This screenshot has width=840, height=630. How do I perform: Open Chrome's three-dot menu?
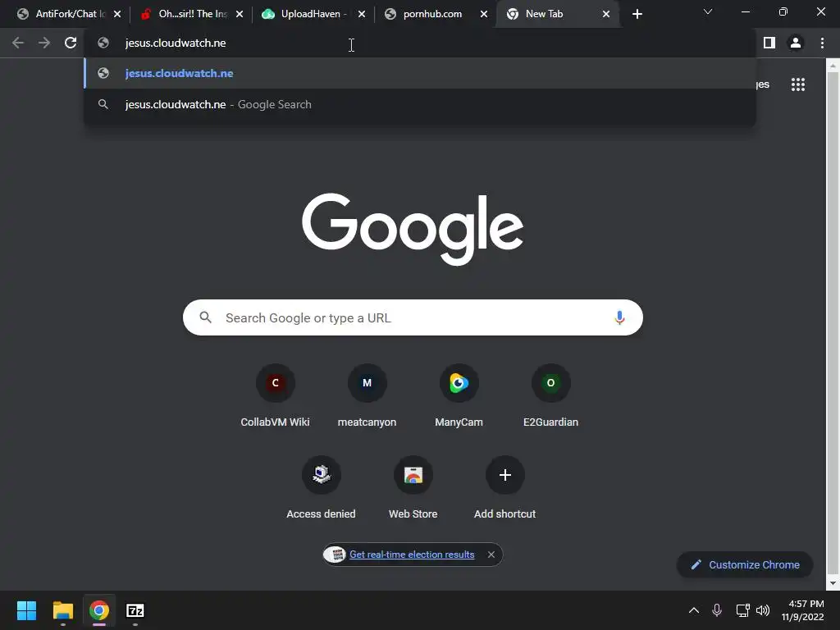[822, 43]
